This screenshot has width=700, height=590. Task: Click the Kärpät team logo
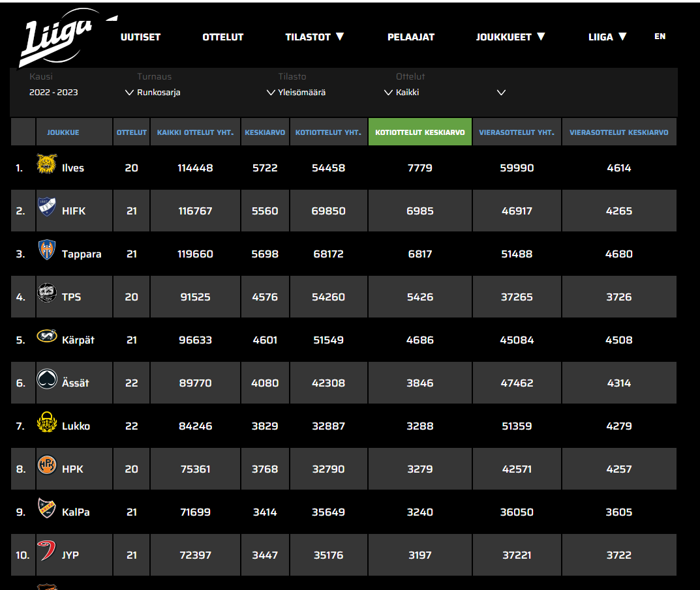click(47, 336)
